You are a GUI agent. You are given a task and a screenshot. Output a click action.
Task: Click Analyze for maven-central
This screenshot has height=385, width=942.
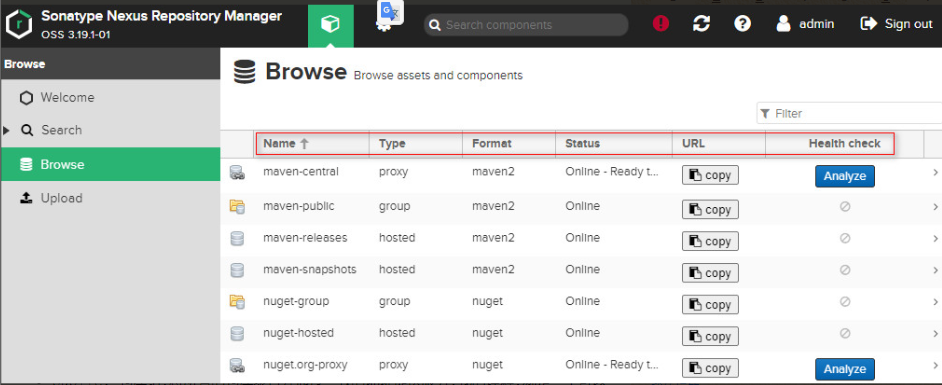coord(845,176)
